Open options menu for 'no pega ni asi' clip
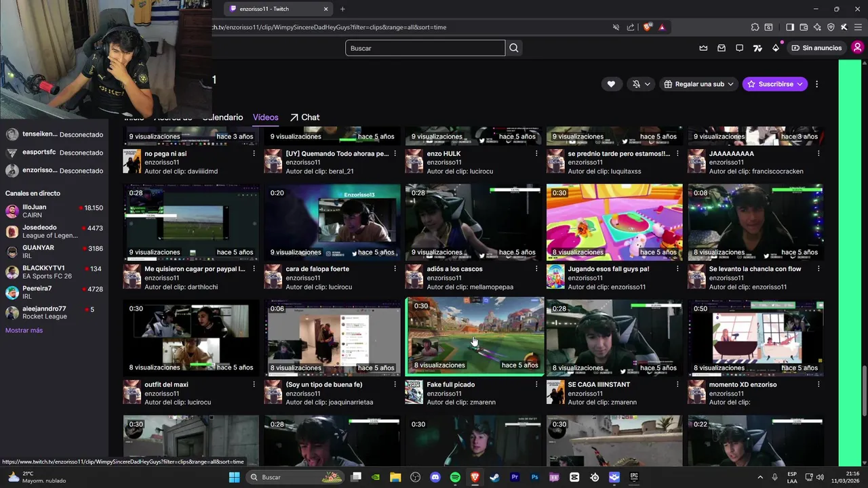 click(x=254, y=154)
